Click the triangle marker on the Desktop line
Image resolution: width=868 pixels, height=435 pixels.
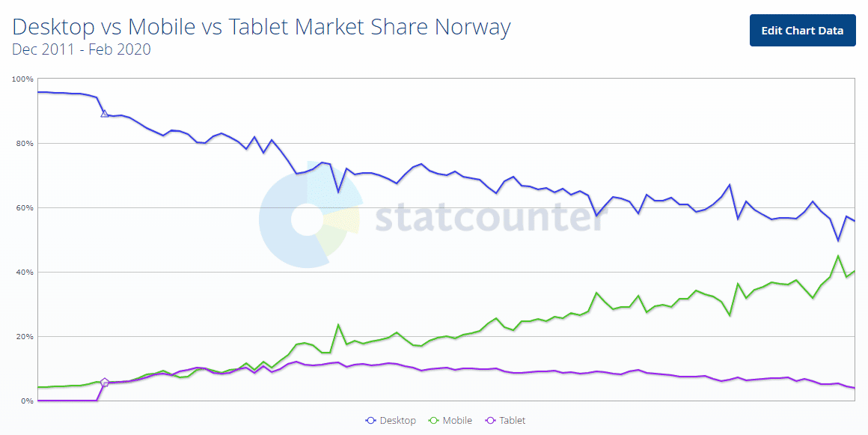[x=105, y=114]
